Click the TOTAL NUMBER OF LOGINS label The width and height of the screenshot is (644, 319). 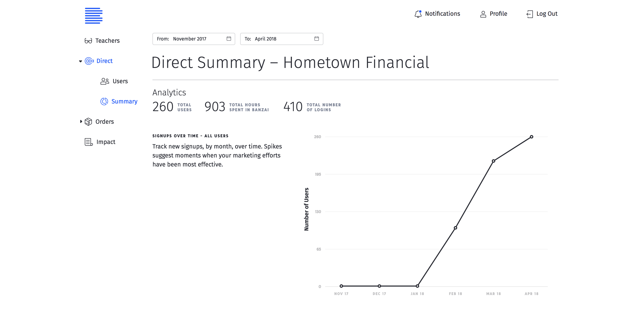tap(324, 107)
